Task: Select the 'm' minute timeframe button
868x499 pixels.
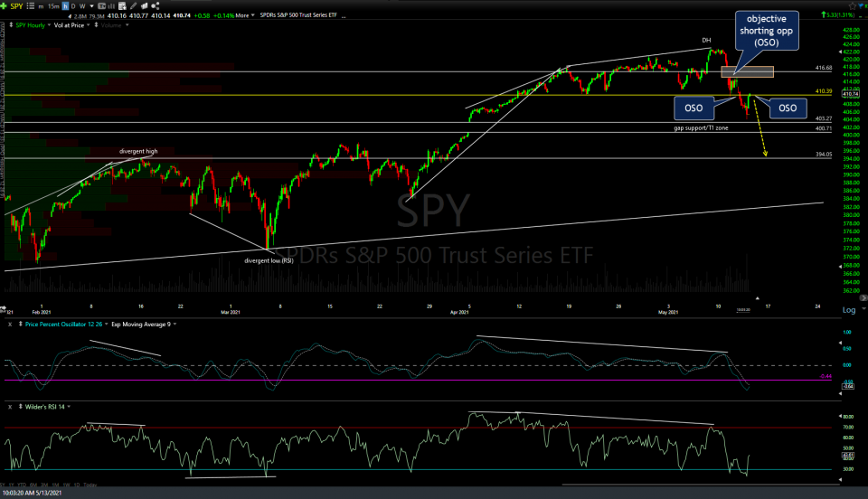Action: point(41,6)
